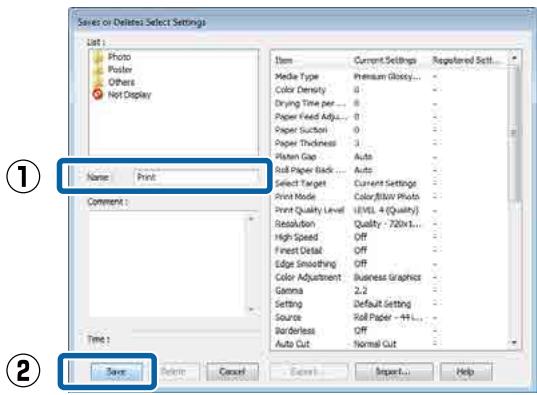Click the Color/B&W Photo value
537x395 pixels.
click(387, 197)
